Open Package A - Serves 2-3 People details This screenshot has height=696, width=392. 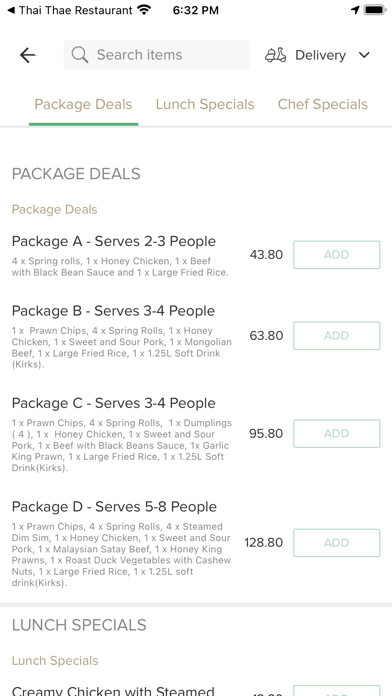114,241
